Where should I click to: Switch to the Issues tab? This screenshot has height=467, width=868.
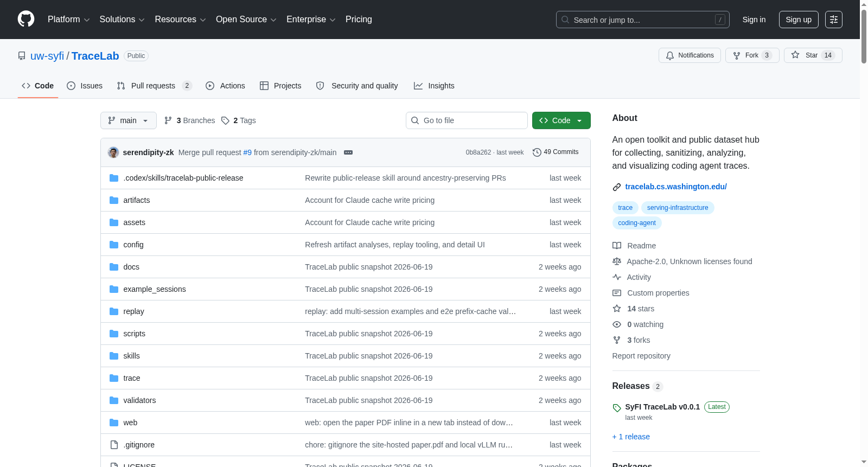coord(85,86)
